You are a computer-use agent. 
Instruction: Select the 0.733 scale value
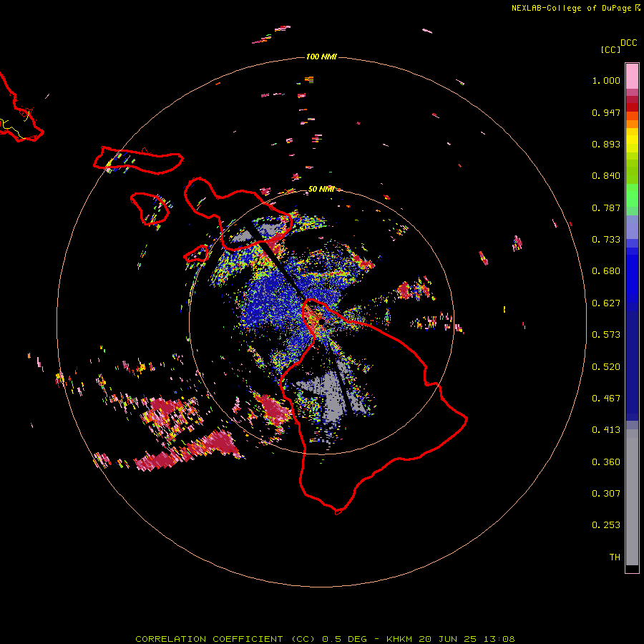tap(606, 240)
